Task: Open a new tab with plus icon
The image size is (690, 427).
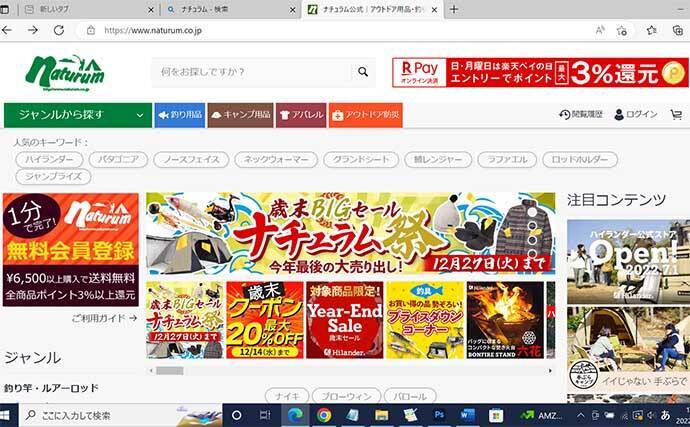Action: click(x=454, y=9)
